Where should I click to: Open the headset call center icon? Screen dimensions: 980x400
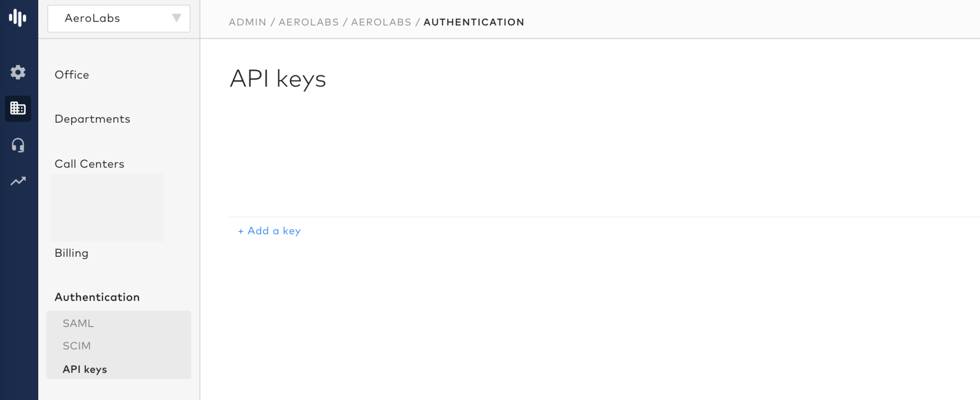[x=17, y=145]
